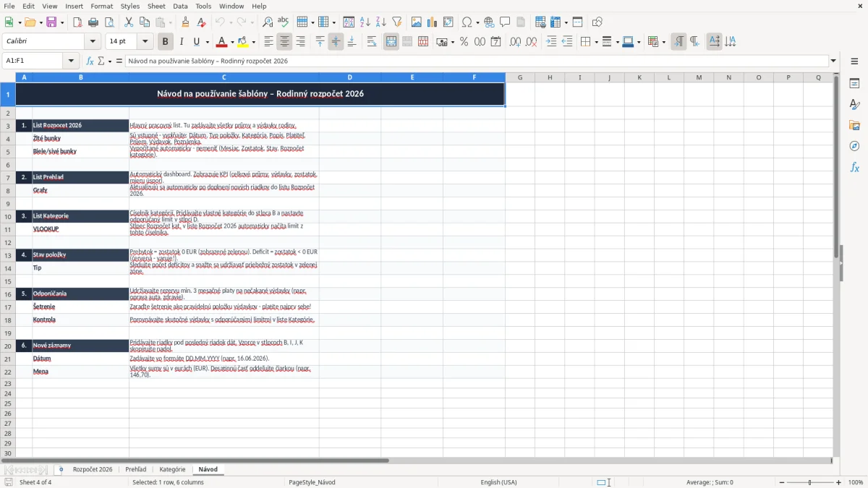Viewport: 868px width, 488px height.
Task: Switch to Prehľad sheet tab
Action: (136, 469)
